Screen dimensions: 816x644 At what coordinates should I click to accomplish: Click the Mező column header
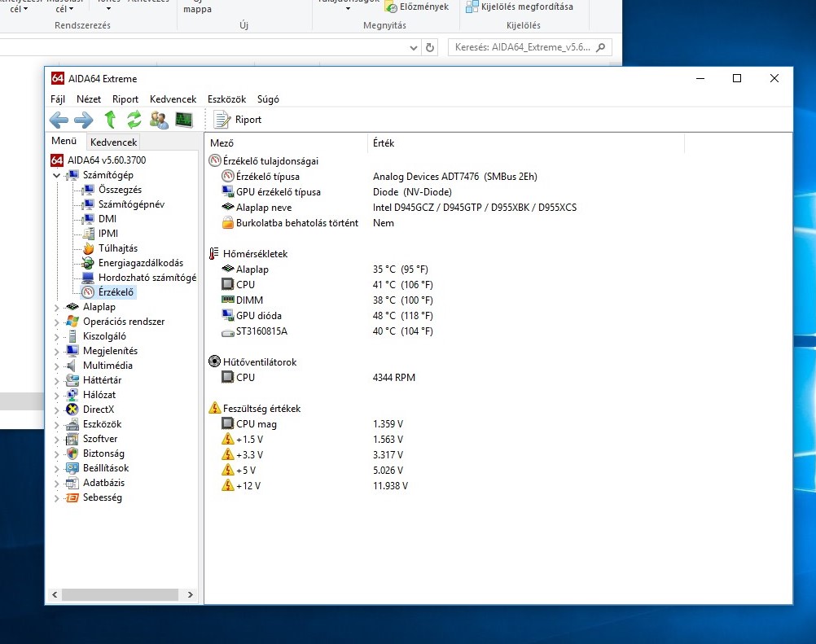coord(286,143)
